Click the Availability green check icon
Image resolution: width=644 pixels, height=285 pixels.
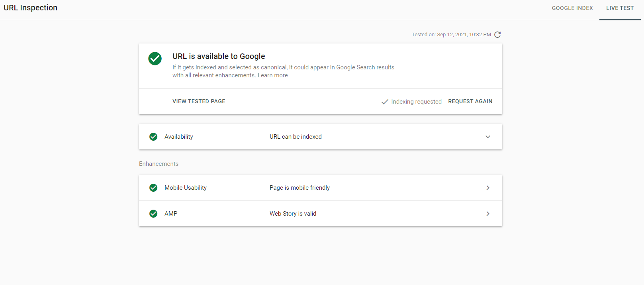(153, 137)
